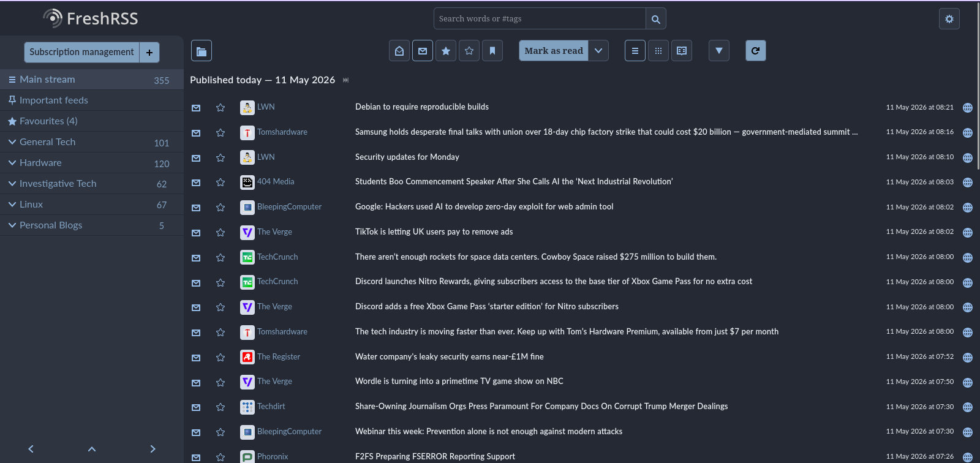
Task: Switch to normal list view
Action: [635, 51]
